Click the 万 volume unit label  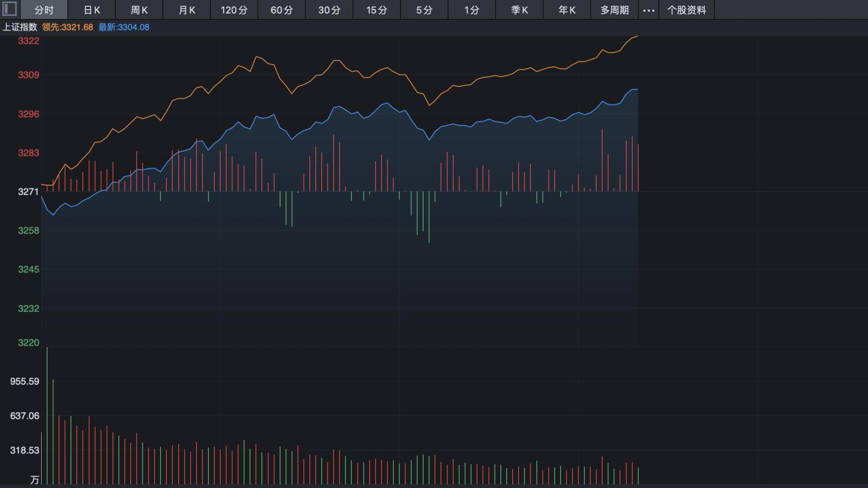[x=35, y=480]
